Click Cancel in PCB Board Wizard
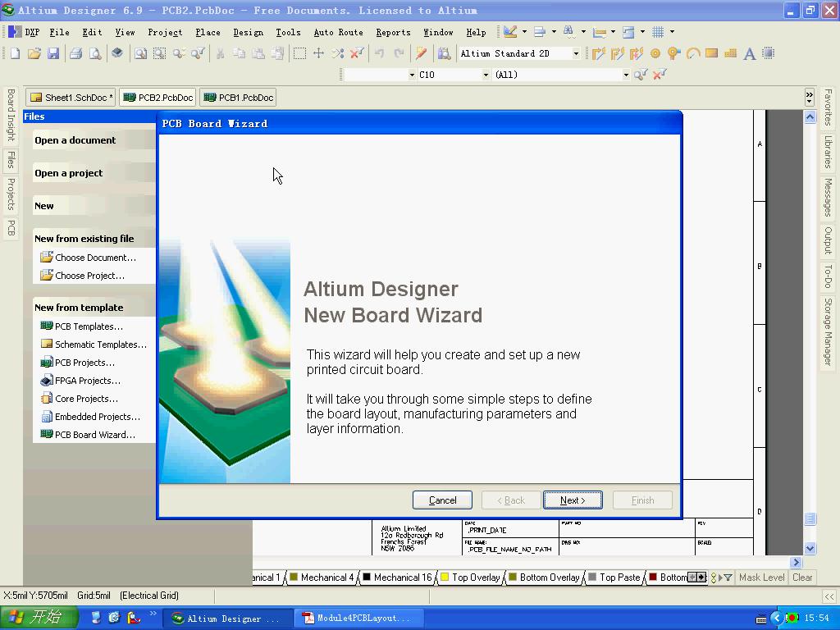 tap(442, 500)
